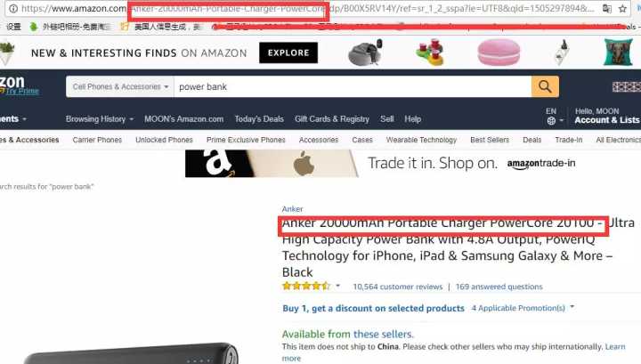This screenshot has width=641, height=364.
Task: Expand the Browsing History dropdown
Action: point(100,119)
